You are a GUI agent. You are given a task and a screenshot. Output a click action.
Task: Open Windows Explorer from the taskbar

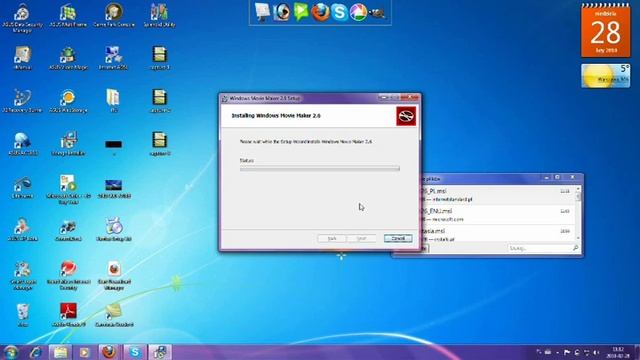[x=60, y=352]
